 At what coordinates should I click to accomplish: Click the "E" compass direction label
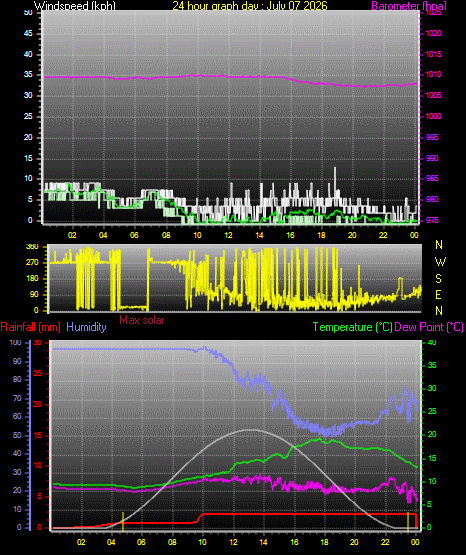[438, 295]
